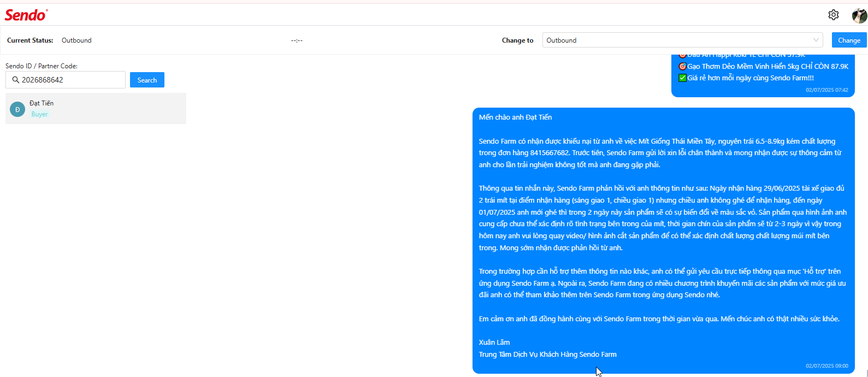Click the Current Status value Outbound

click(x=76, y=40)
